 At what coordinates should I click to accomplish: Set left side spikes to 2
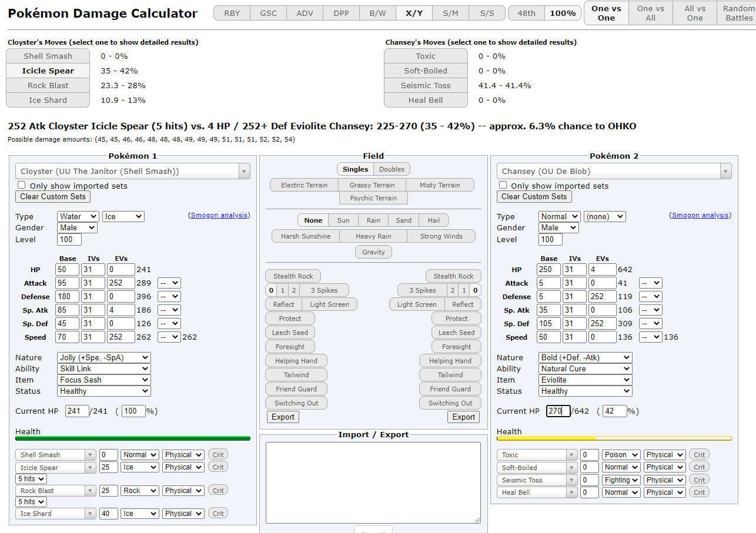[294, 290]
